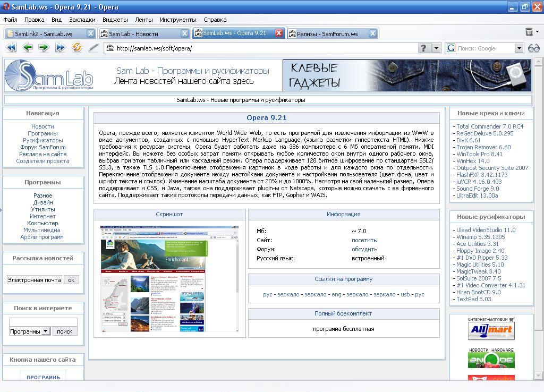Click the page scrollbar up arrow
The width and height of the screenshot is (544, 392).
click(538, 62)
